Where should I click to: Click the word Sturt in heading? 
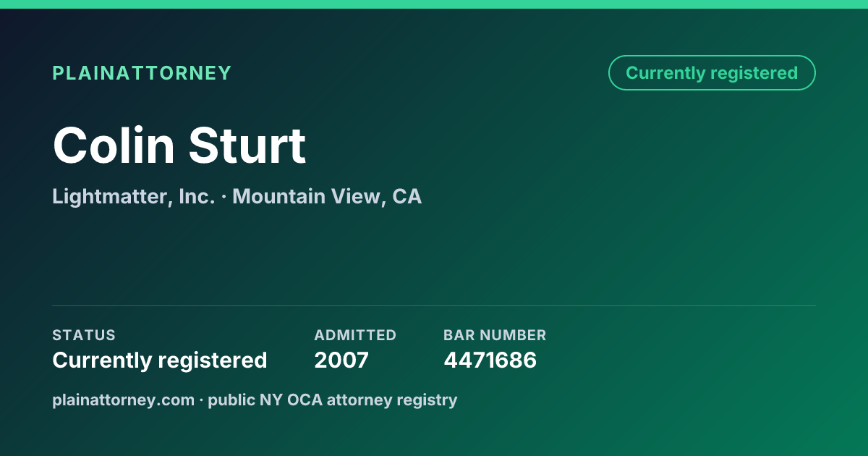247,145
